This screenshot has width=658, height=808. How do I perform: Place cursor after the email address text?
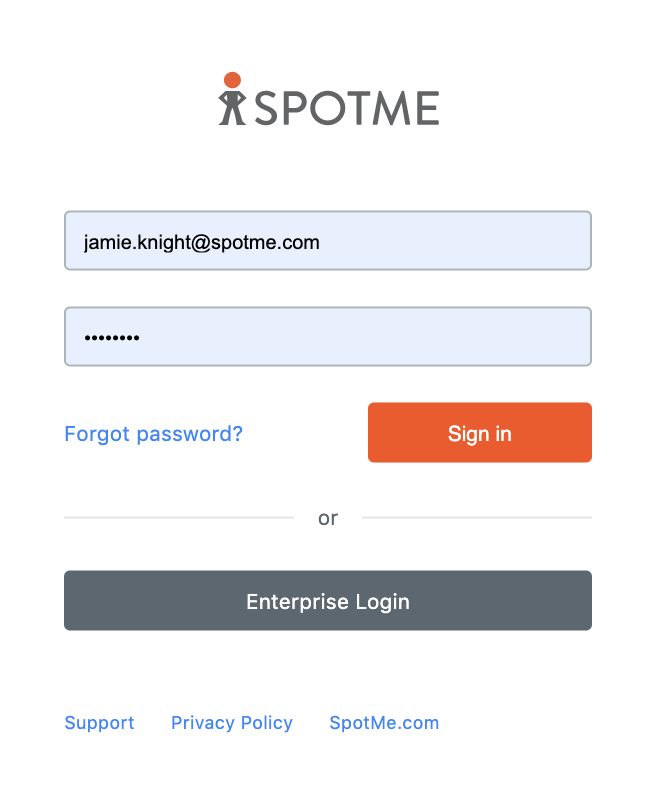click(x=321, y=242)
